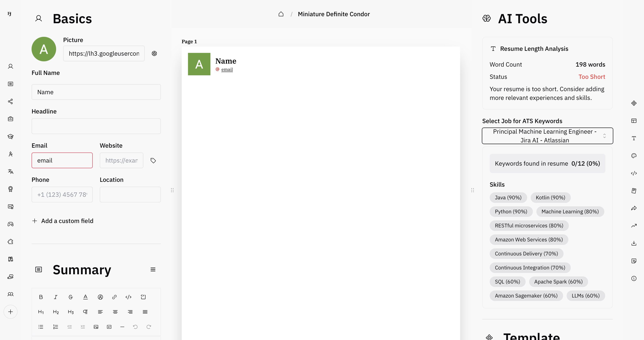Click home icon in breadcrumb
This screenshot has width=644, height=340.
click(281, 14)
